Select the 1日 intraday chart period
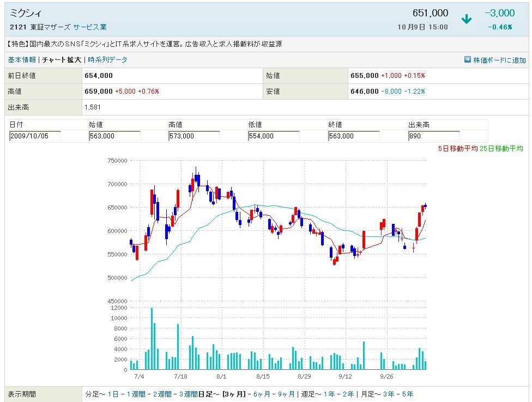This screenshot has height=402, width=532. [113, 394]
